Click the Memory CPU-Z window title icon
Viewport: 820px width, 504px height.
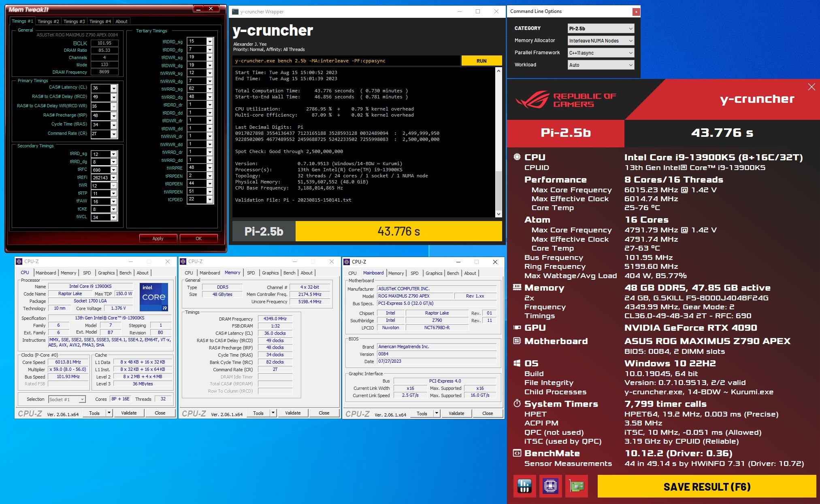point(183,262)
